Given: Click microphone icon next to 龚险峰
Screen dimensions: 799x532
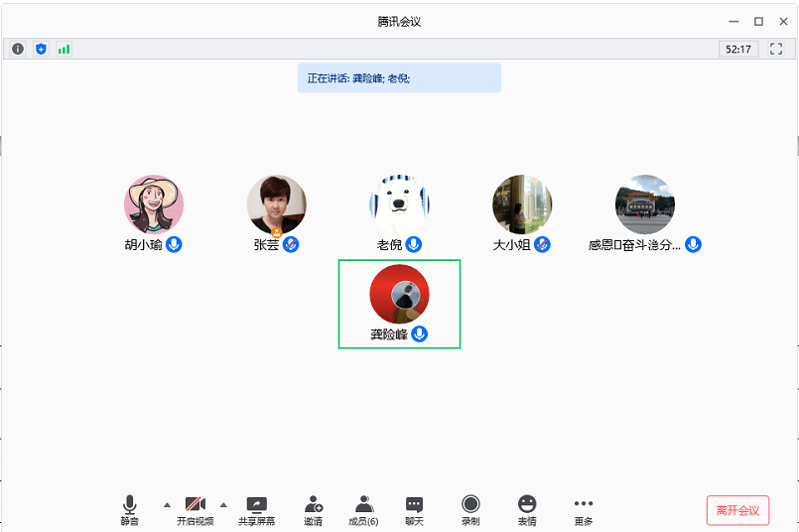Looking at the screenshot, I should 420,334.
